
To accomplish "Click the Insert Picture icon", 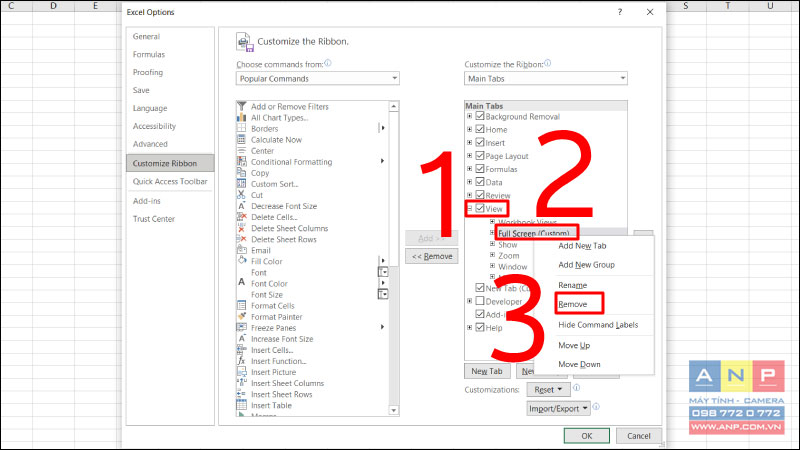I will tap(242, 372).
